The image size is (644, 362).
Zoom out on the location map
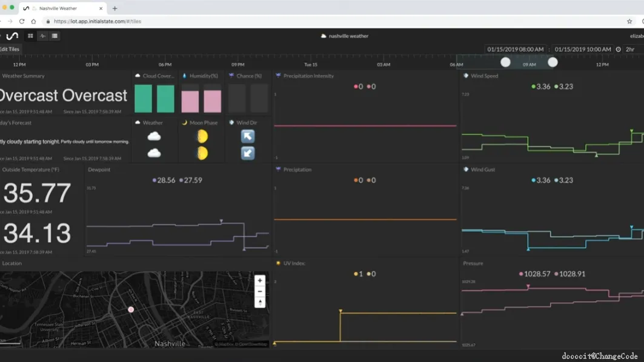pyautogui.click(x=259, y=291)
